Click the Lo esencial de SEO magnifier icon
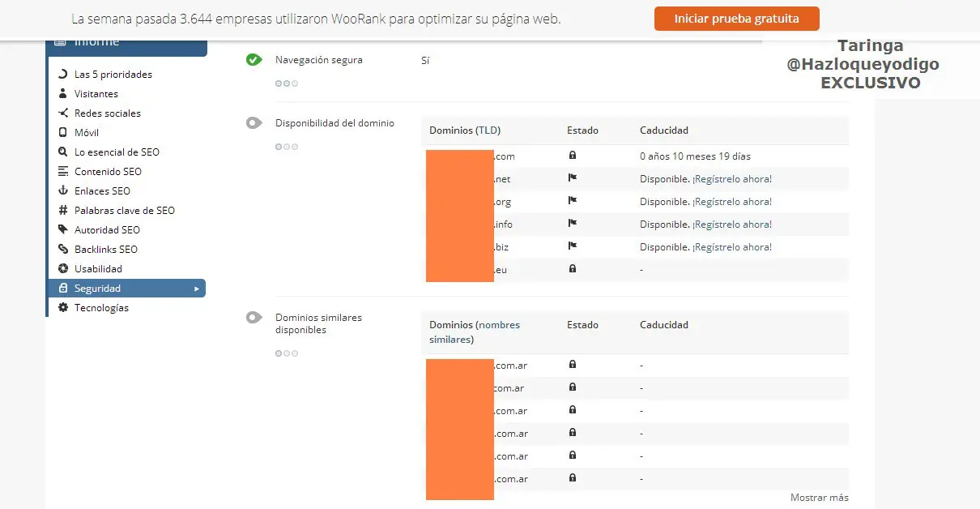The width and height of the screenshot is (980, 509). pos(63,152)
